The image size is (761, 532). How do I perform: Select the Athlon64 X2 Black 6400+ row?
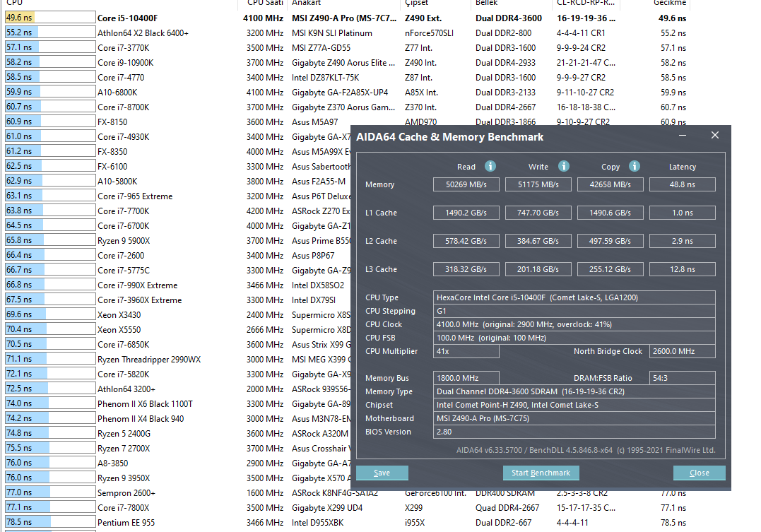[x=346, y=33]
